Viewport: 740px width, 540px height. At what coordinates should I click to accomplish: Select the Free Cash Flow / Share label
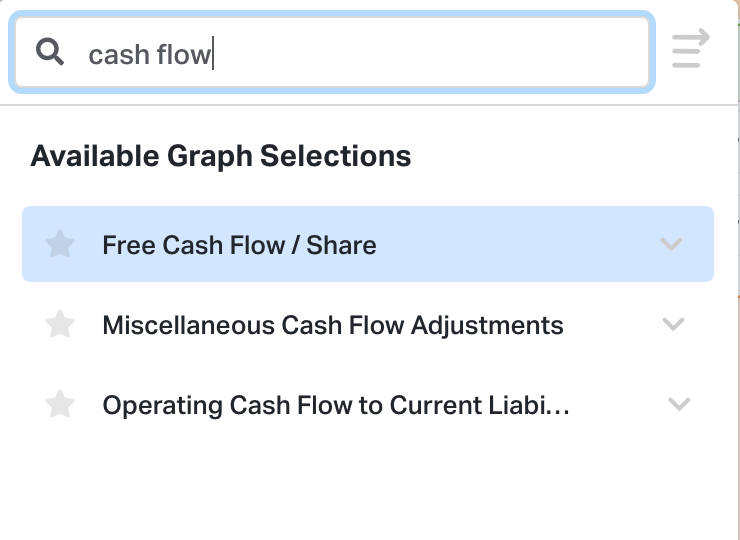(239, 245)
